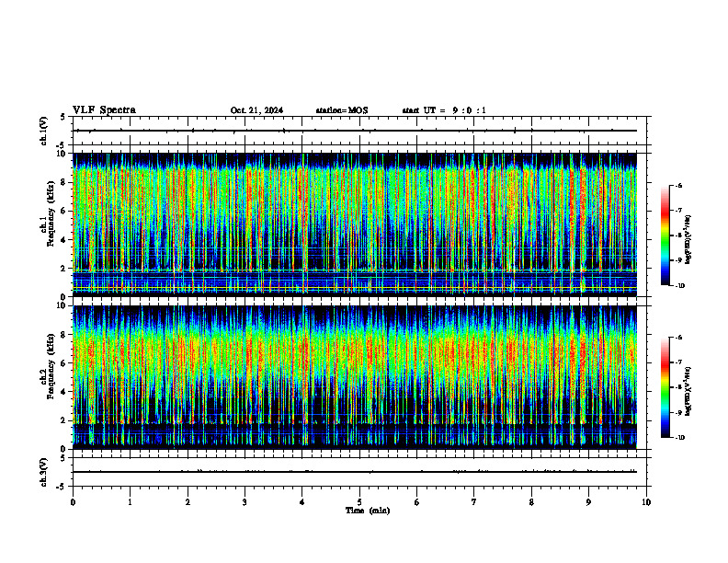The width and height of the screenshot is (728, 563).
Task: Click the ch.1 color bar "log(PSD)" units label
Action: [x=688, y=239]
